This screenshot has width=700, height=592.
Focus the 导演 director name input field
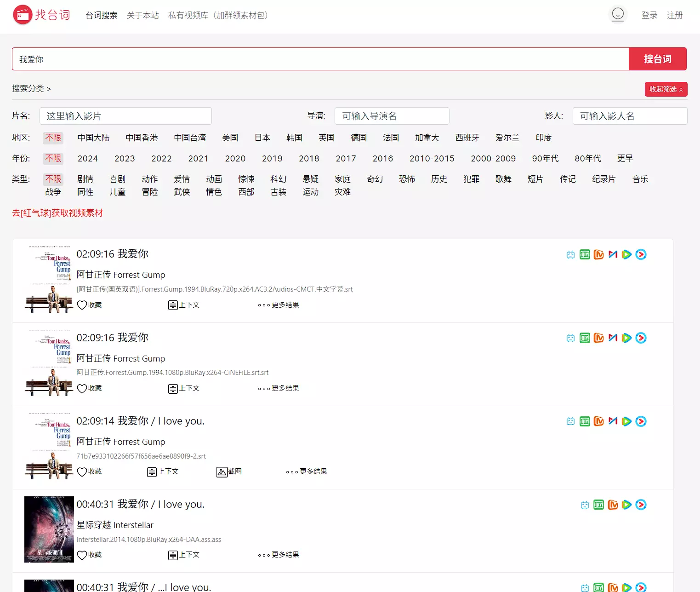(392, 116)
